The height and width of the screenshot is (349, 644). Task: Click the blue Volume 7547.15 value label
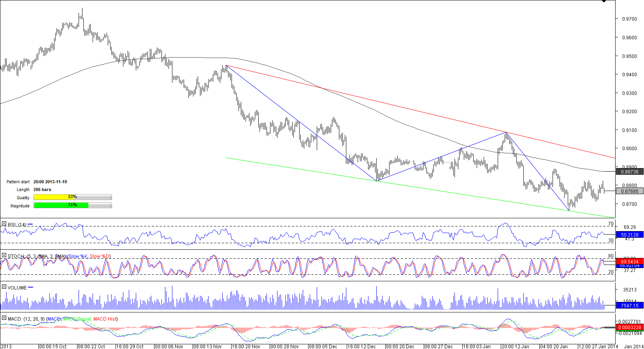click(629, 305)
